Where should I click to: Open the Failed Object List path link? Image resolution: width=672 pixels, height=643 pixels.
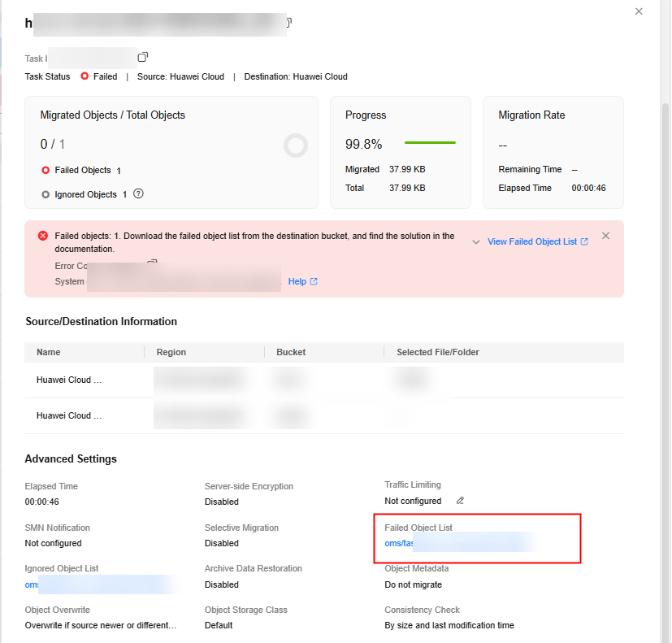pyautogui.click(x=459, y=543)
